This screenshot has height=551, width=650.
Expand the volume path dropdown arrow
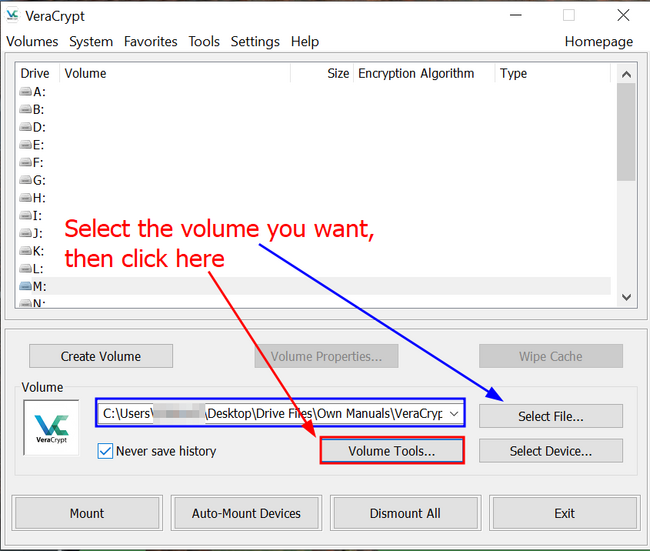454,413
